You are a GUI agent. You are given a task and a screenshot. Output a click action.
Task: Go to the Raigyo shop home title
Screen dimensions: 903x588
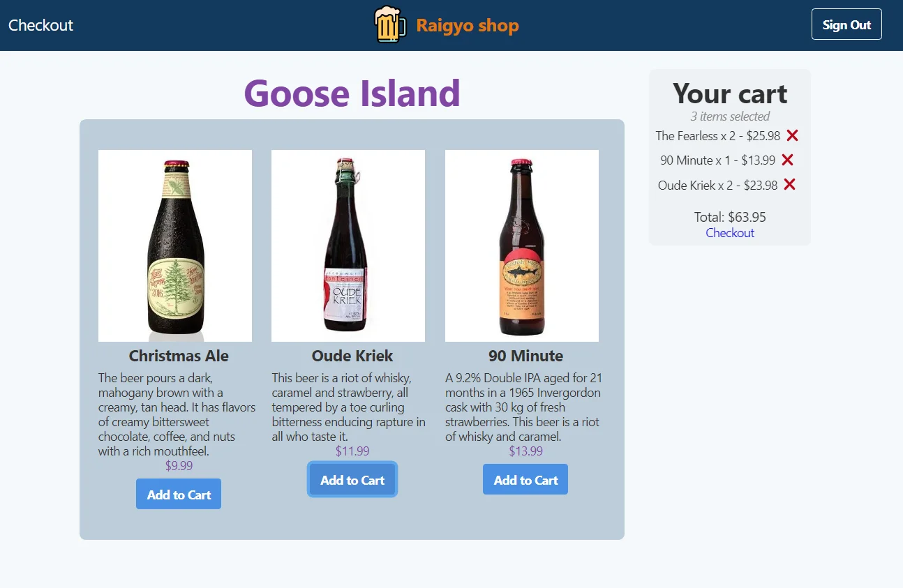tap(468, 26)
